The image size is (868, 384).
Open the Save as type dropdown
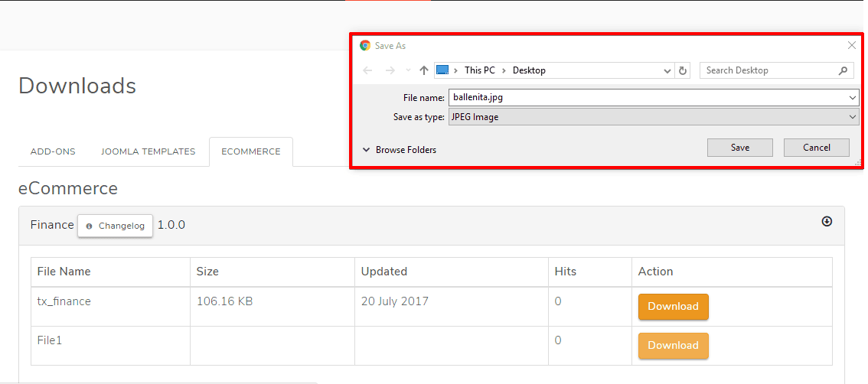853,117
